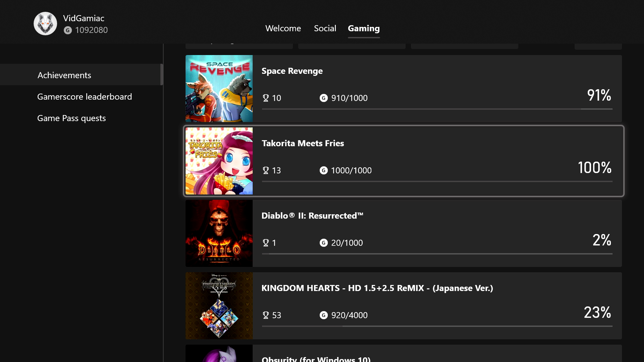Click the trophy icon for Space Revenge
Image resolution: width=644 pixels, height=362 pixels.
tap(266, 98)
